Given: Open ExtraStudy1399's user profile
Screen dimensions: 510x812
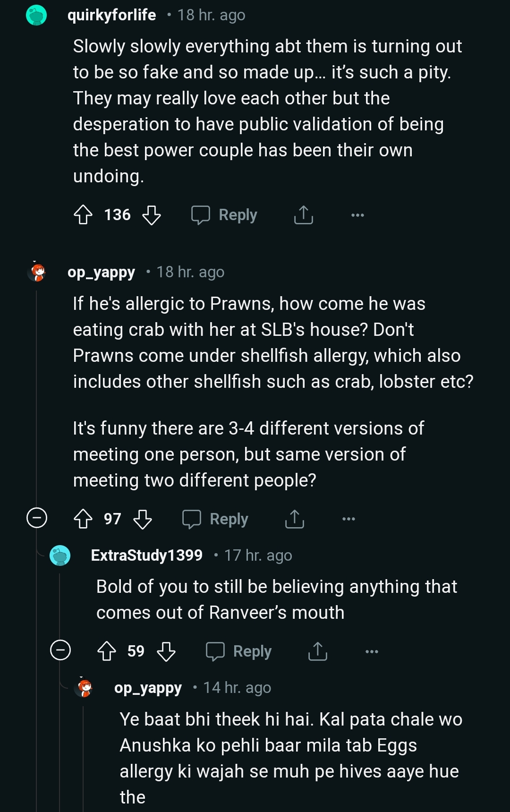Looking at the screenshot, I should (146, 555).
